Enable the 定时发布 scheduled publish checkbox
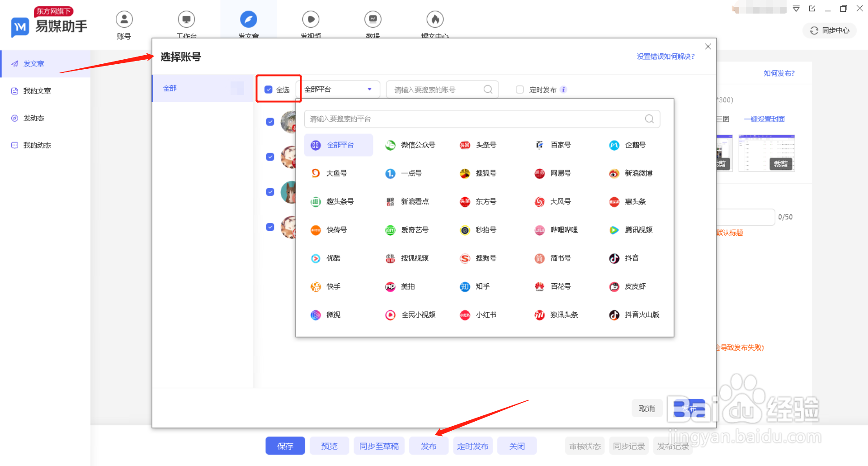The image size is (868, 466). click(520, 90)
